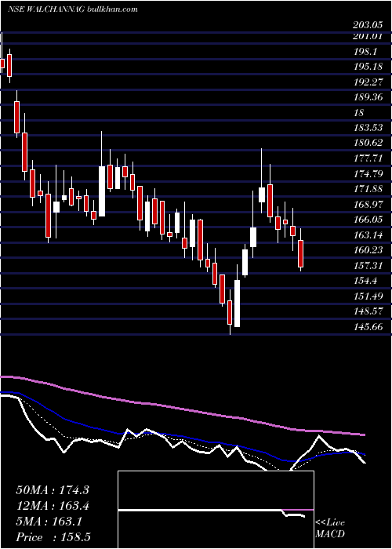Click the 168.97 price axis label
The width and height of the screenshot is (392, 549).
[368, 204]
